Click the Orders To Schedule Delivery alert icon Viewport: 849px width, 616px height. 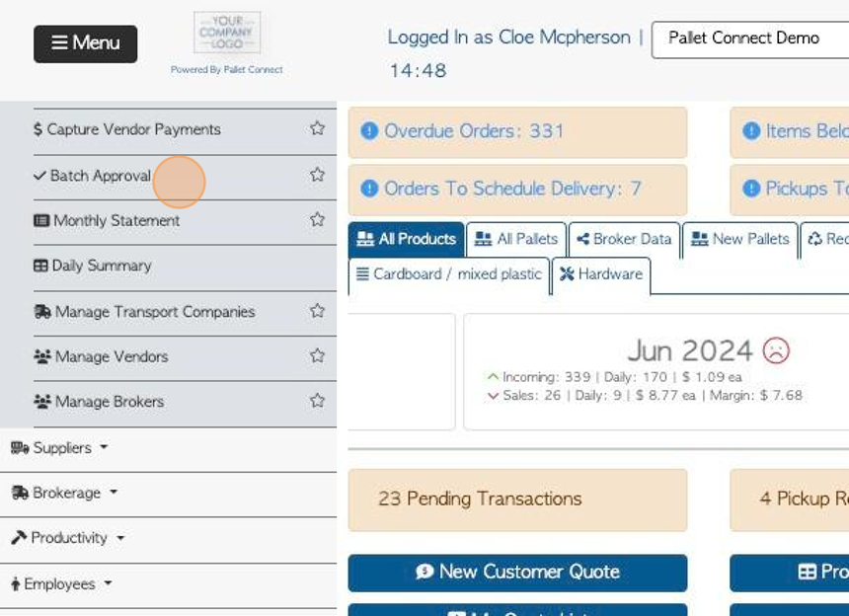point(369,189)
